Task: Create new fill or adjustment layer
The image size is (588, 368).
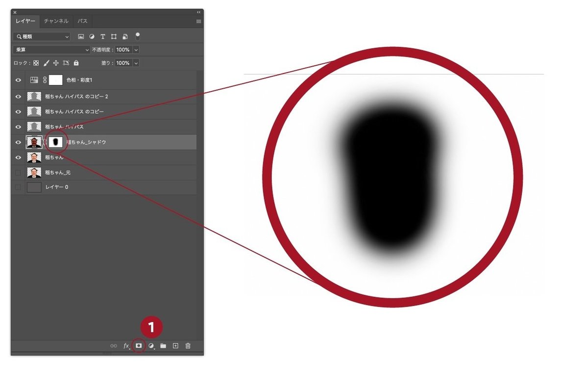Action: (151, 346)
